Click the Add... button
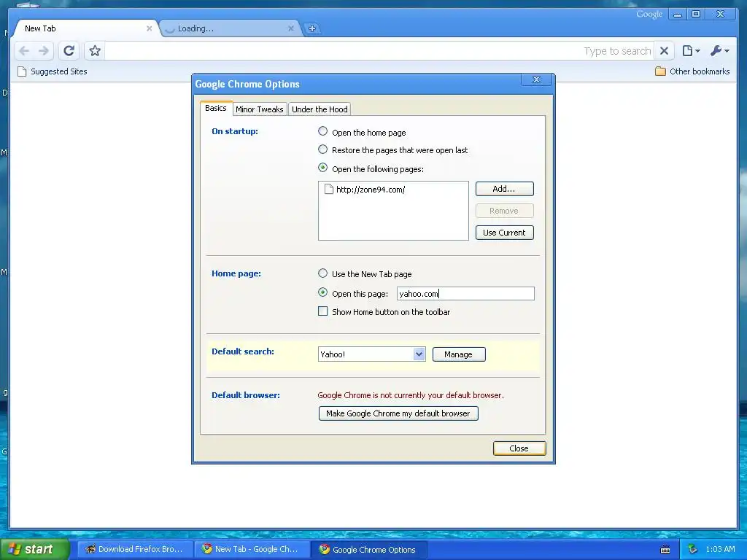This screenshot has height=560, width=747. [505, 189]
